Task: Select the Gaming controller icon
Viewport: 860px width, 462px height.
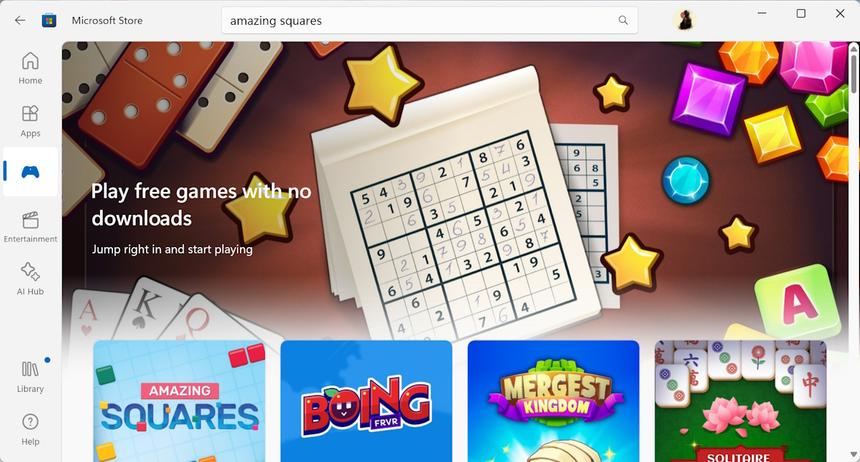Action: click(30, 172)
